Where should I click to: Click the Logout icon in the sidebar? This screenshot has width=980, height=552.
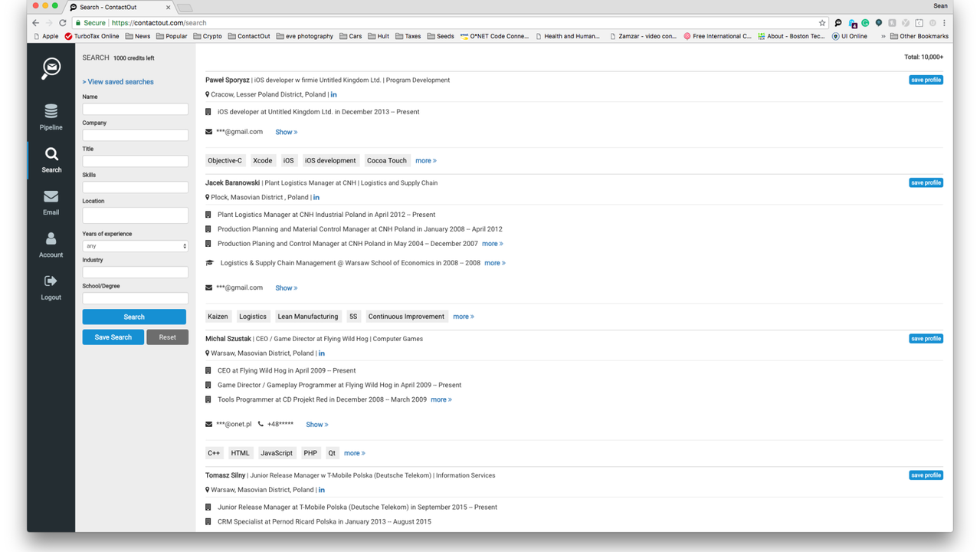tap(51, 285)
